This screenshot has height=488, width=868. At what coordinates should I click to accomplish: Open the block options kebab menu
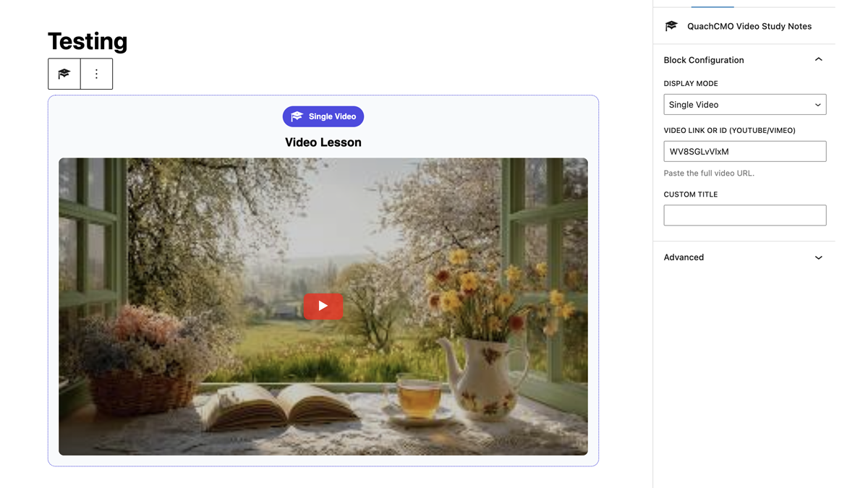click(x=96, y=74)
